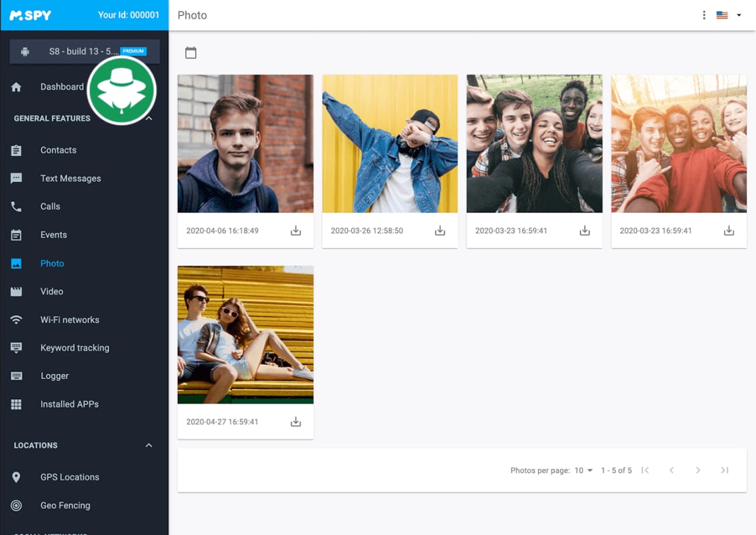Go to next page of photos
The image size is (756, 535).
(x=698, y=470)
